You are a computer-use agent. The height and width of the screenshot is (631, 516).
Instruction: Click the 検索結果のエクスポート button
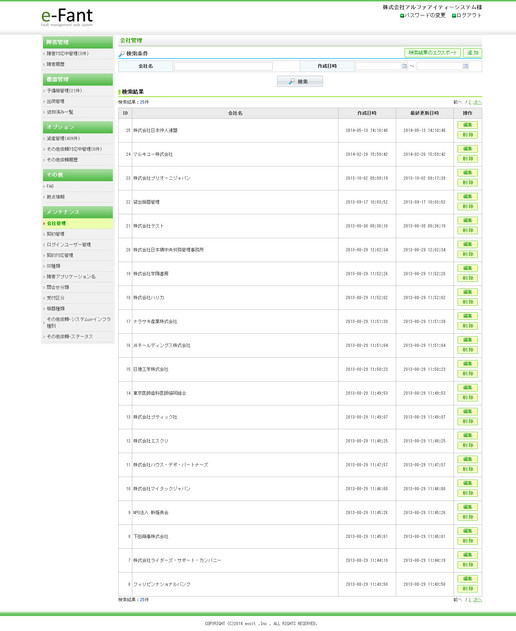point(432,53)
